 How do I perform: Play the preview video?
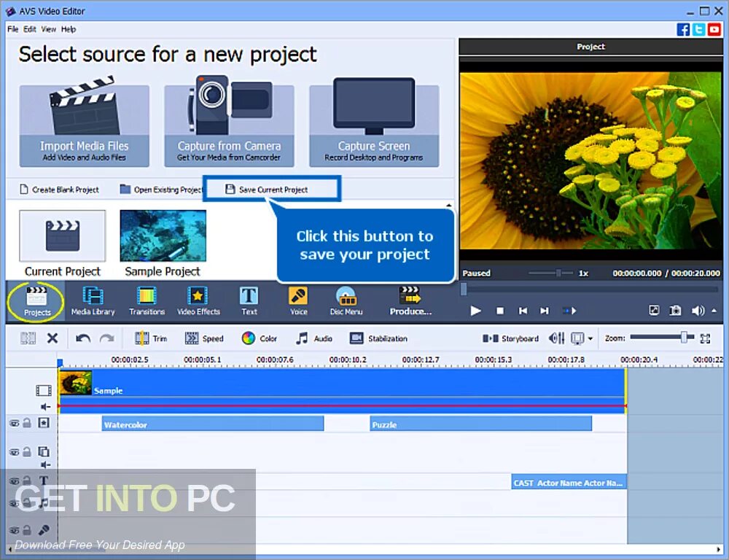click(x=475, y=311)
